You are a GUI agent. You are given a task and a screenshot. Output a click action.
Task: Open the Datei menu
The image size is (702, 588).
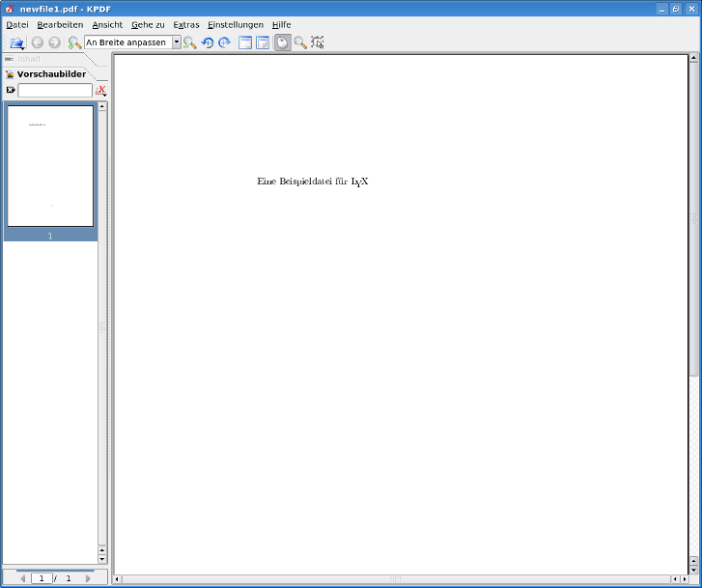(17, 25)
